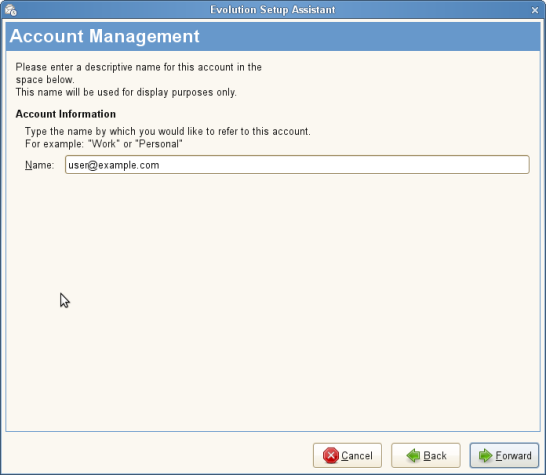Click the Evolution Setup Assistant title text
546x475 pixels.
click(273, 10)
